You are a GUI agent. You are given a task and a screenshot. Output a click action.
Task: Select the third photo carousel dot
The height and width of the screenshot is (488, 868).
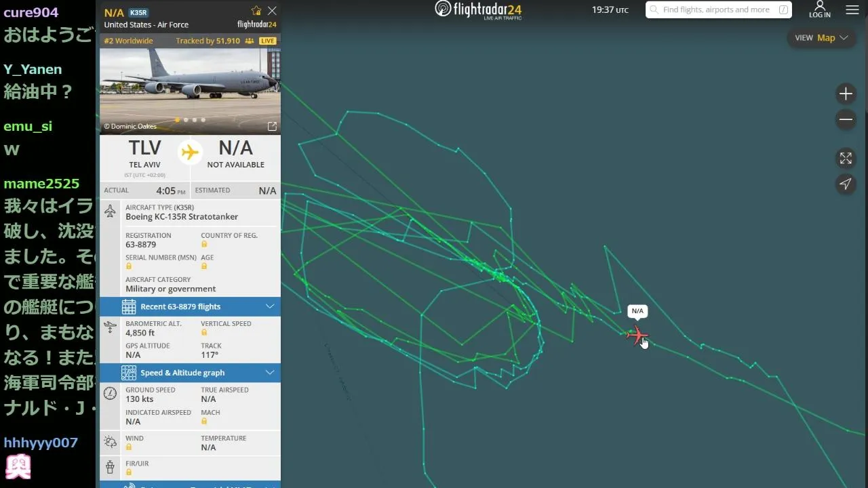(x=195, y=120)
